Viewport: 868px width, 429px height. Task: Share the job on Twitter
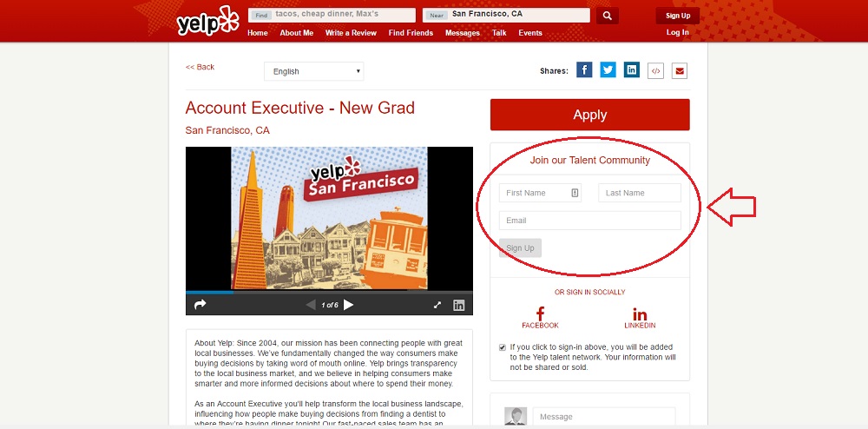point(608,69)
